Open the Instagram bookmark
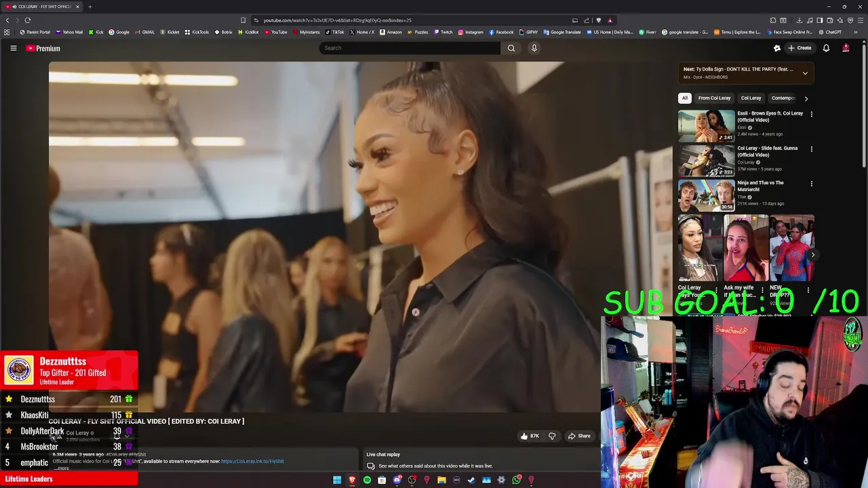Screen dimensions: 868x488 click(x=471, y=32)
